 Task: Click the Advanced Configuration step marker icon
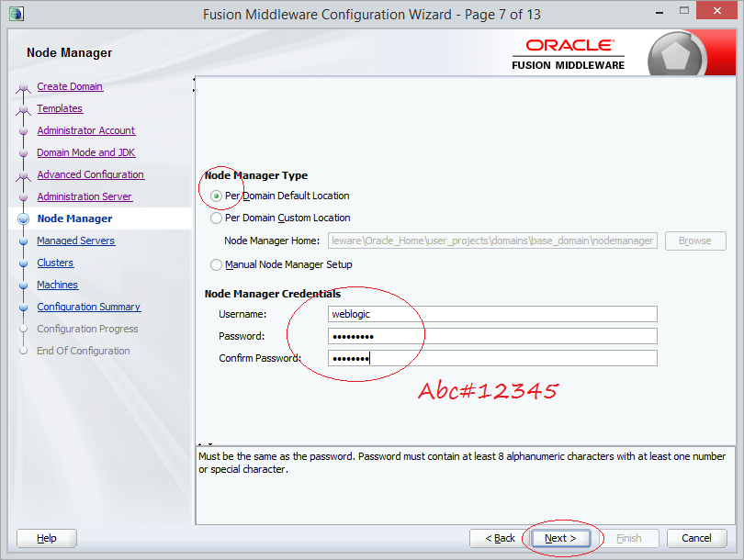coord(23,176)
